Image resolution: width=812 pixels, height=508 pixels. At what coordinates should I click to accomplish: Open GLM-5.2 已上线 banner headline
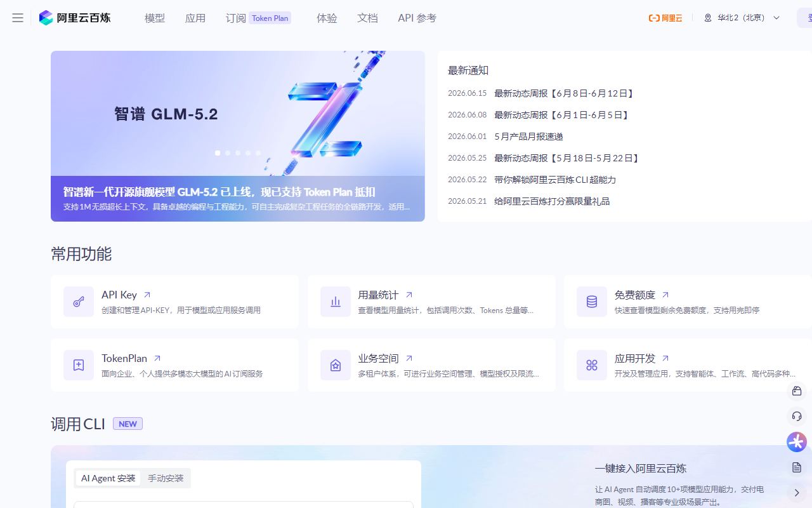point(219,192)
